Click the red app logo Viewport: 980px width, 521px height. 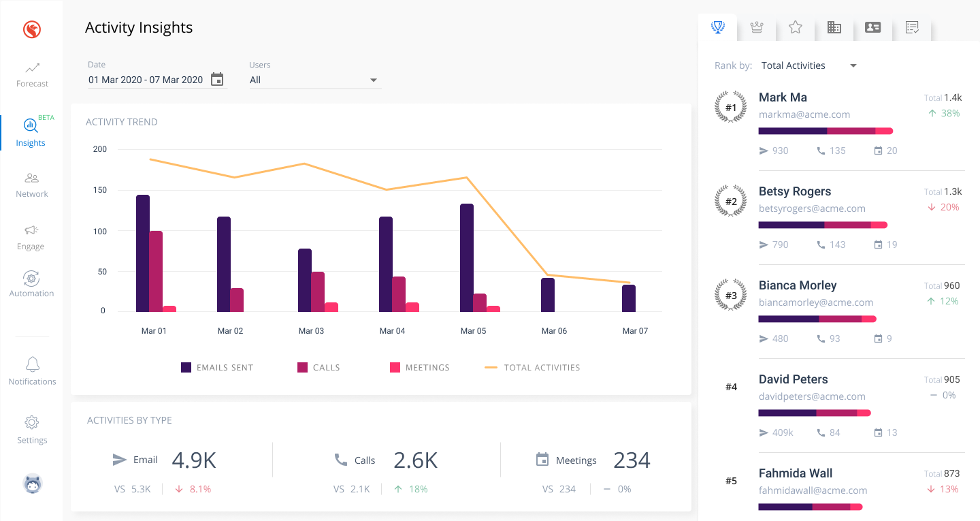click(x=32, y=29)
